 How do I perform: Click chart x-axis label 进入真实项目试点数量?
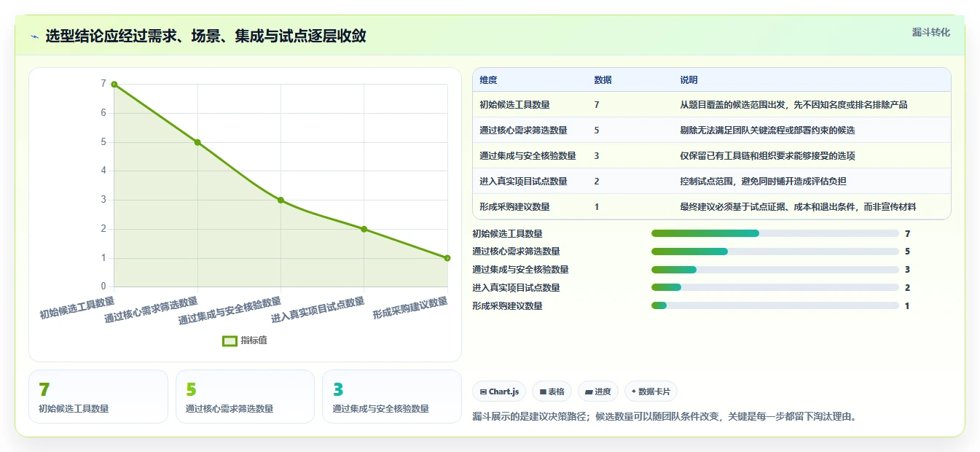(x=318, y=310)
